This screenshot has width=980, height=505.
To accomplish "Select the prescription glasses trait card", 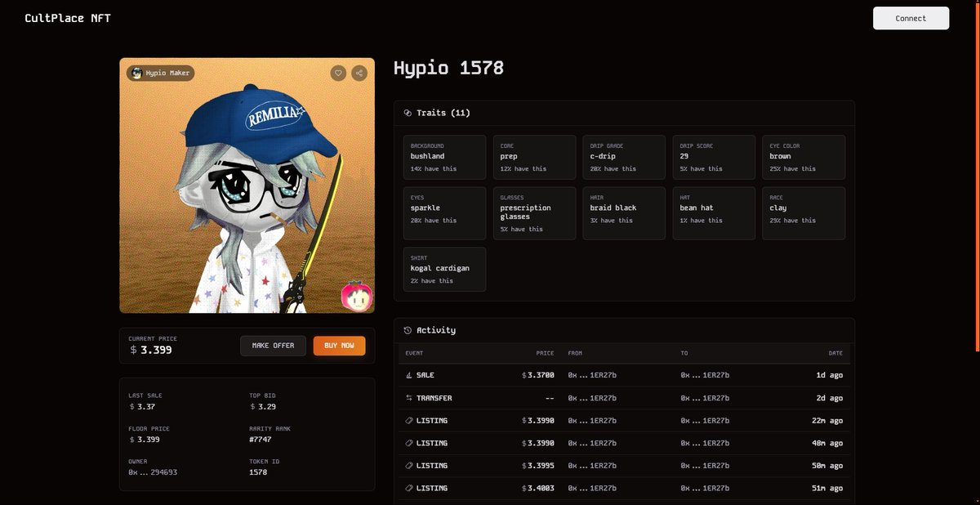I will [534, 213].
